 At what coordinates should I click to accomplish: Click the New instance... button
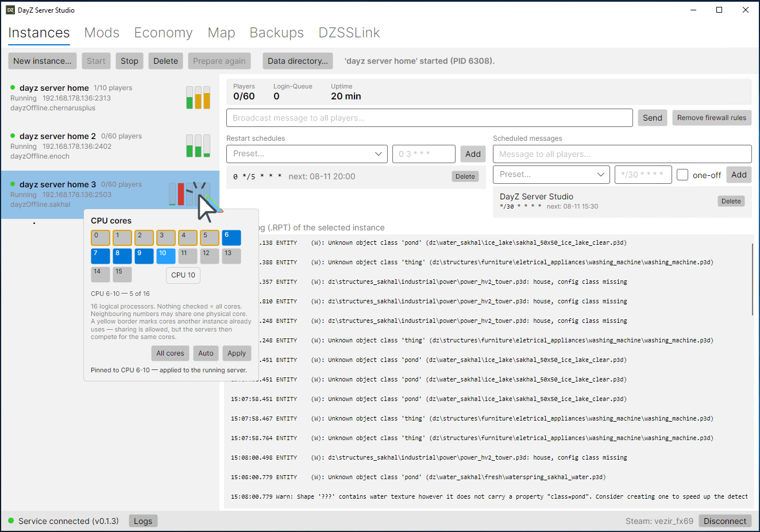[x=43, y=61]
